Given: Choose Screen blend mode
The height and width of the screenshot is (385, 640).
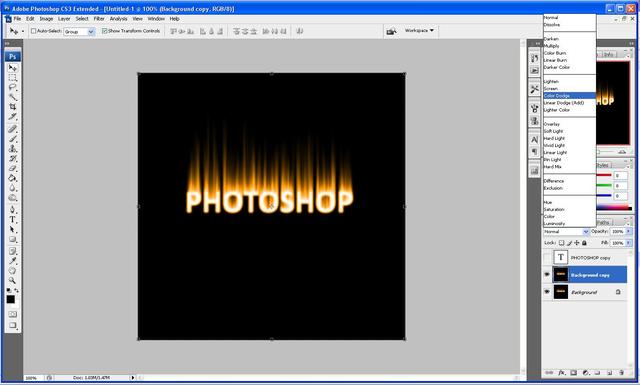Looking at the screenshot, I should (569, 89).
